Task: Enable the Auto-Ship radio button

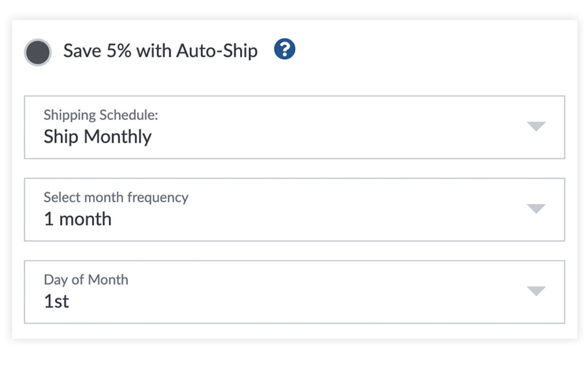Action: pos(38,52)
